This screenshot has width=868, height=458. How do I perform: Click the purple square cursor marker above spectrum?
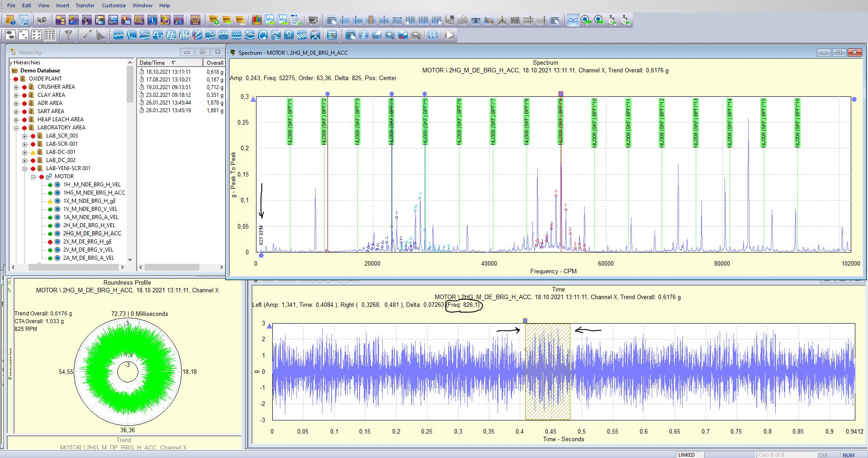click(561, 94)
